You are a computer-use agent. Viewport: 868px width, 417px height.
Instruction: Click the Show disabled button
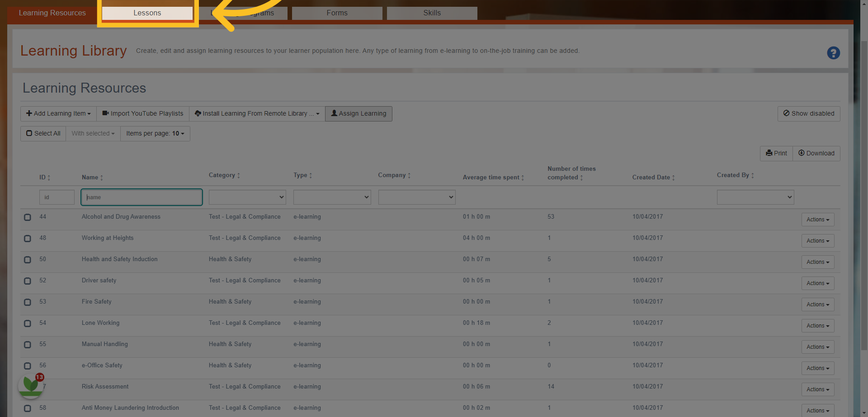(x=809, y=114)
